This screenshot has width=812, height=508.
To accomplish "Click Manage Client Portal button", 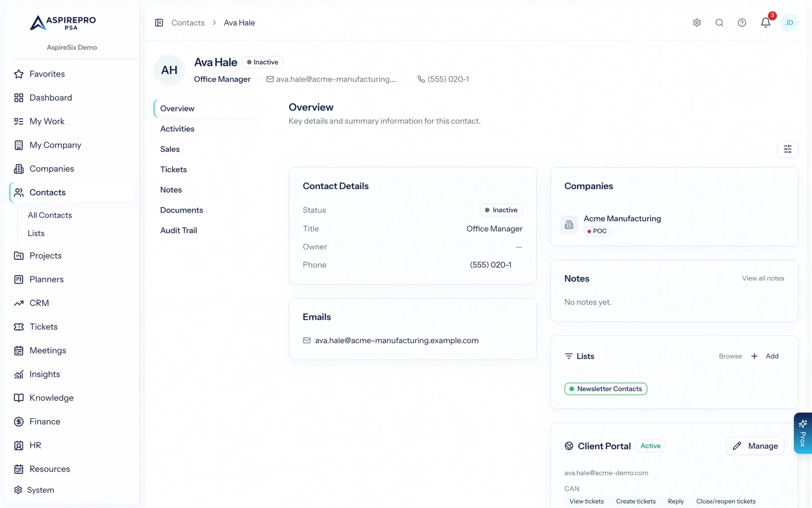I will click(x=755, y=446).
